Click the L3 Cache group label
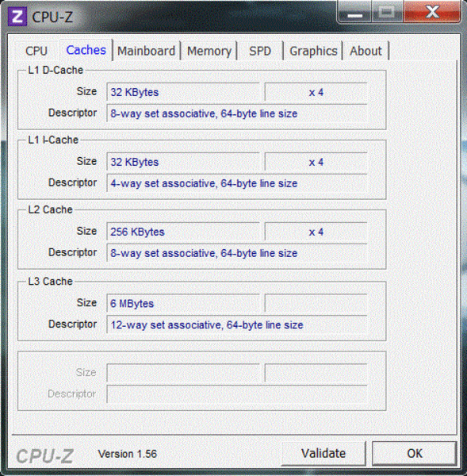 tap(51, 282)
